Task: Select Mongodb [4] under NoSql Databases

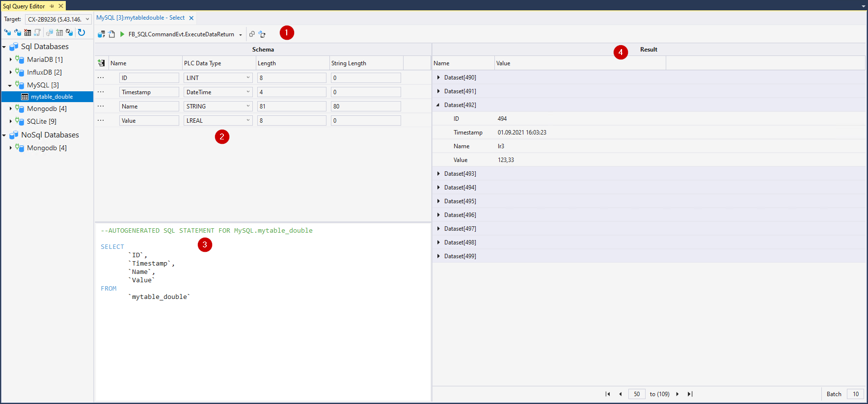Action: click(x=47, y=148)
